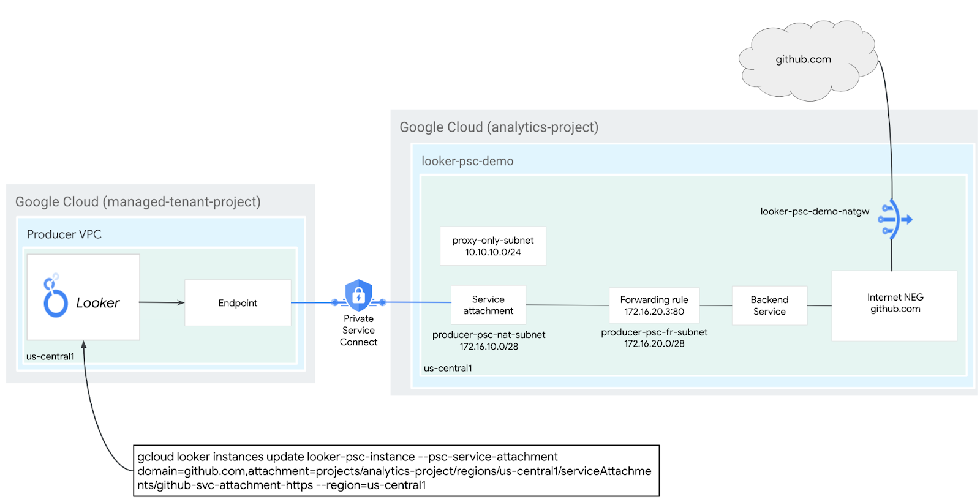The height and width of the screenshot is (502, 980).
Task: Click the looker-psc-demo VPC label
Action: (467, 162)
